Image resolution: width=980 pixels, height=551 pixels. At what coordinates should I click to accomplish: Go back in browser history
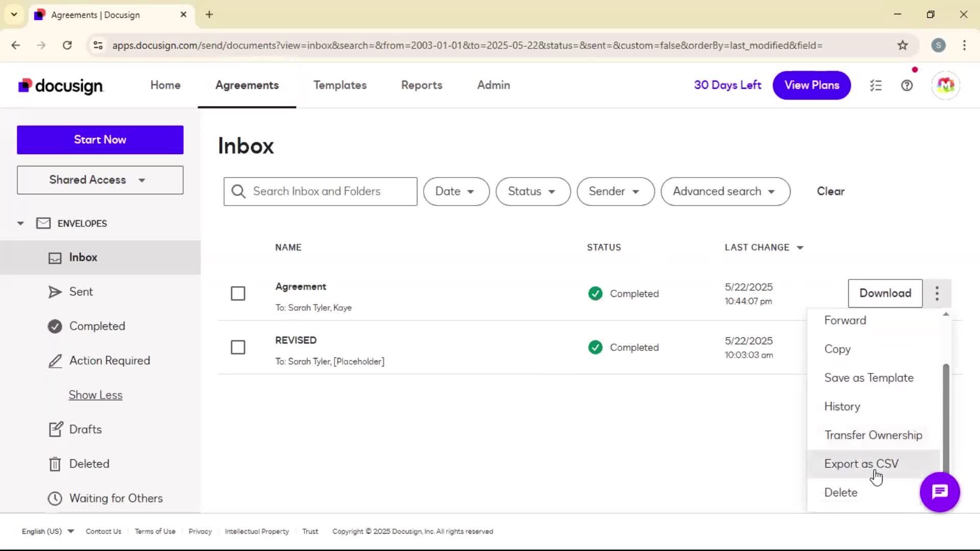[x=16, y=45]
